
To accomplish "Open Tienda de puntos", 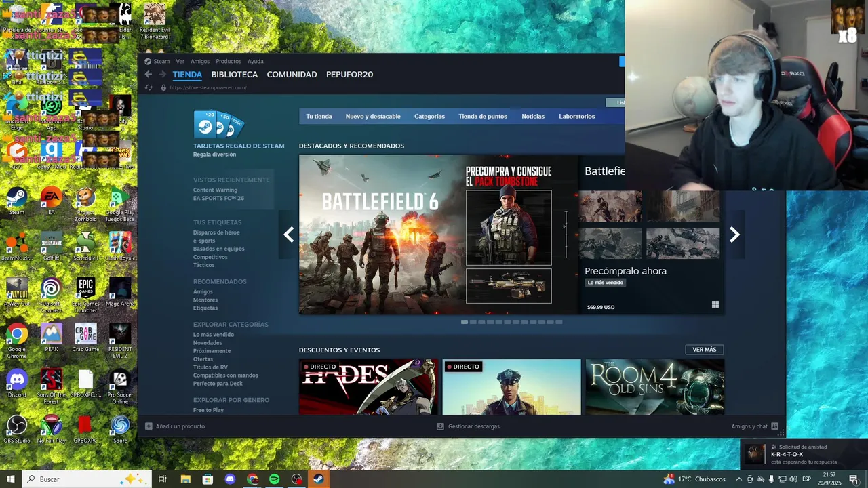I will point(483,117).
